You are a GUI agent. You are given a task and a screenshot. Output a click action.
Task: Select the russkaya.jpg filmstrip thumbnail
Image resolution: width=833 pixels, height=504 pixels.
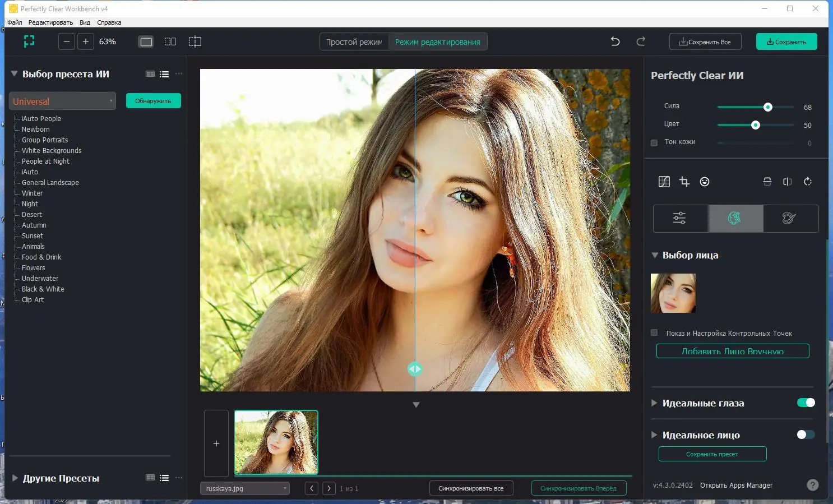[276, 442]
